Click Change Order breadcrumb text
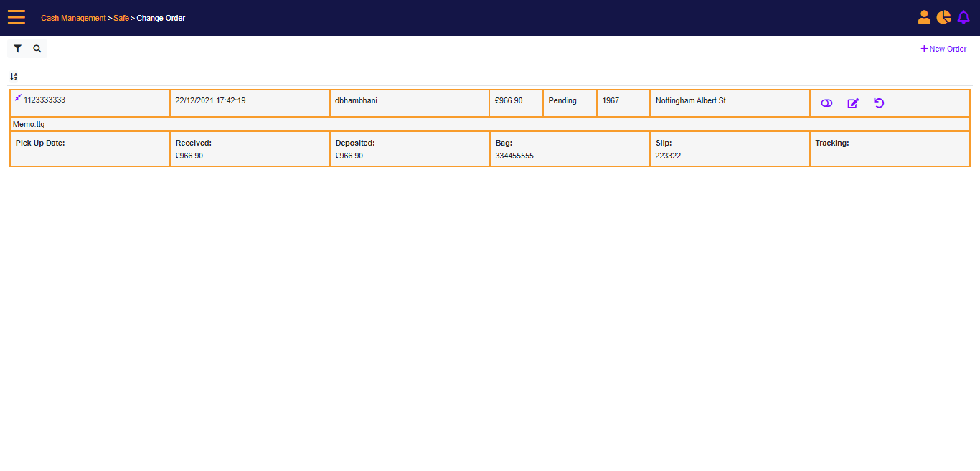 coord(161,18)
